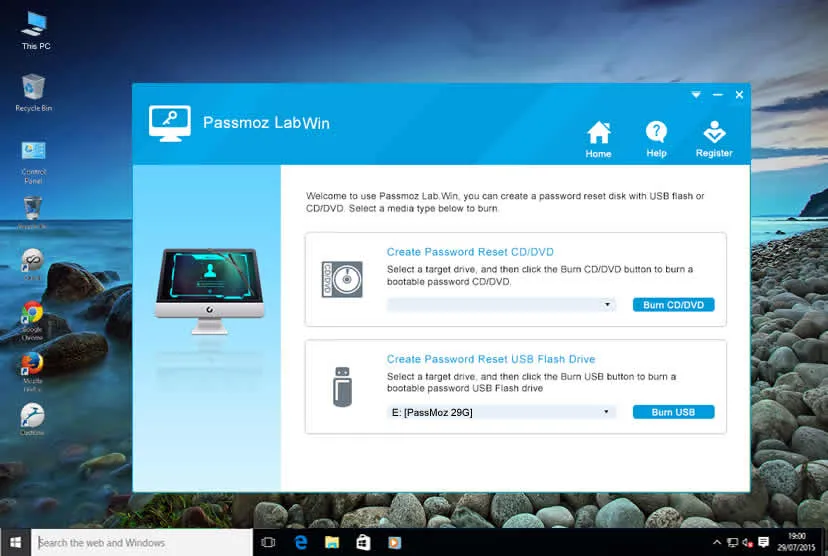Image resolution: width=828 pixels, height=556 pixels.
Task: Open the Action Center notifications icon
Action: click(x=763, y=542)
